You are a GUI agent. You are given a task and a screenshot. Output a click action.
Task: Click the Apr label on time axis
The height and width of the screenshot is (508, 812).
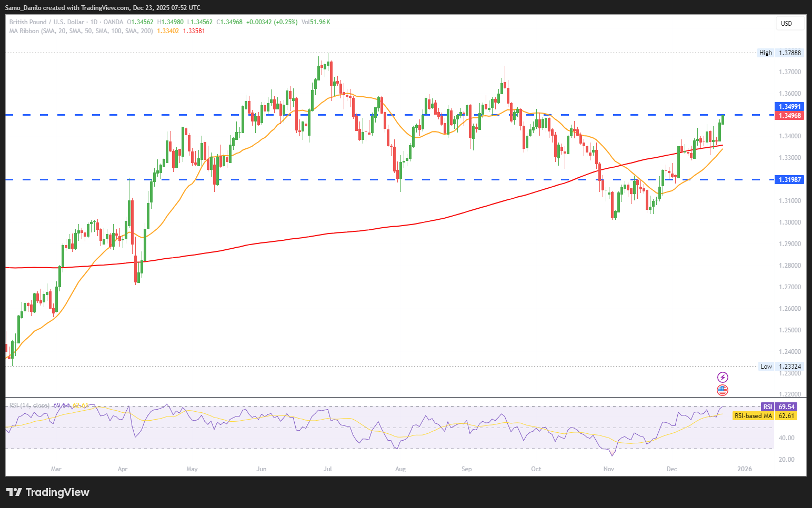[x=123, y=469]
